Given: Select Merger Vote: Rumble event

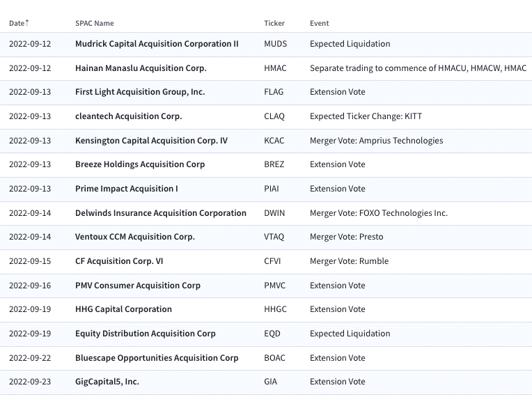Looking at the screenshot, I should 349,261.
